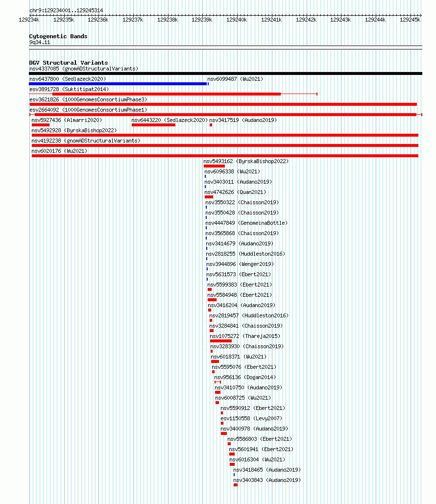The height and width of the screenshot is (504, 436).
Task: Open nsv3944896 (Wenger2019) label
Action: tap(240, 264)
